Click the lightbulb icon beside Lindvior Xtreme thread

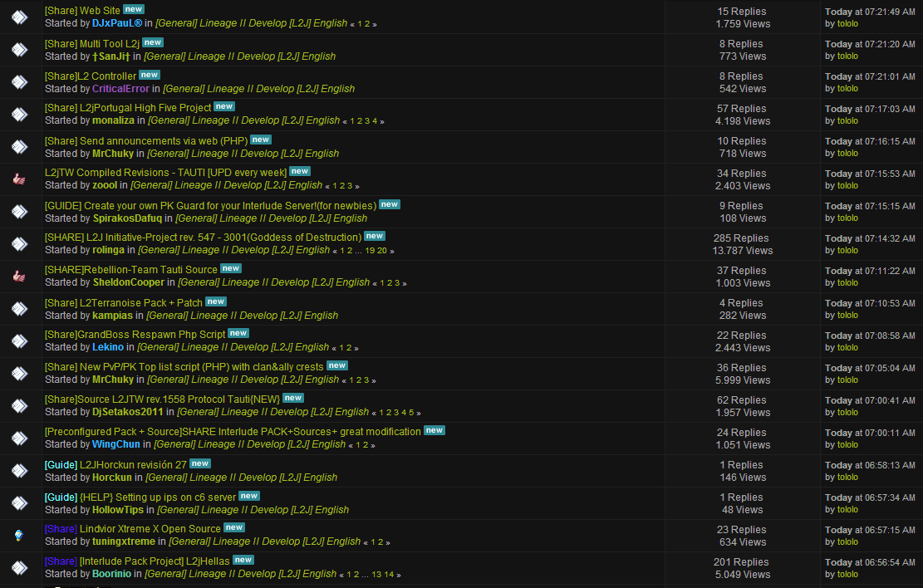(18, 536)
